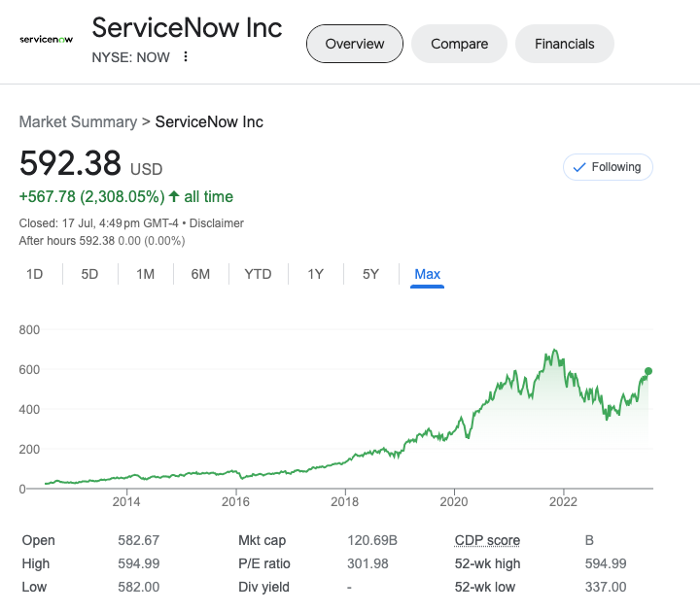This screenshot has width=700, height=612.
Task: Open the three-dot more options menu
Action: point(186,56)
